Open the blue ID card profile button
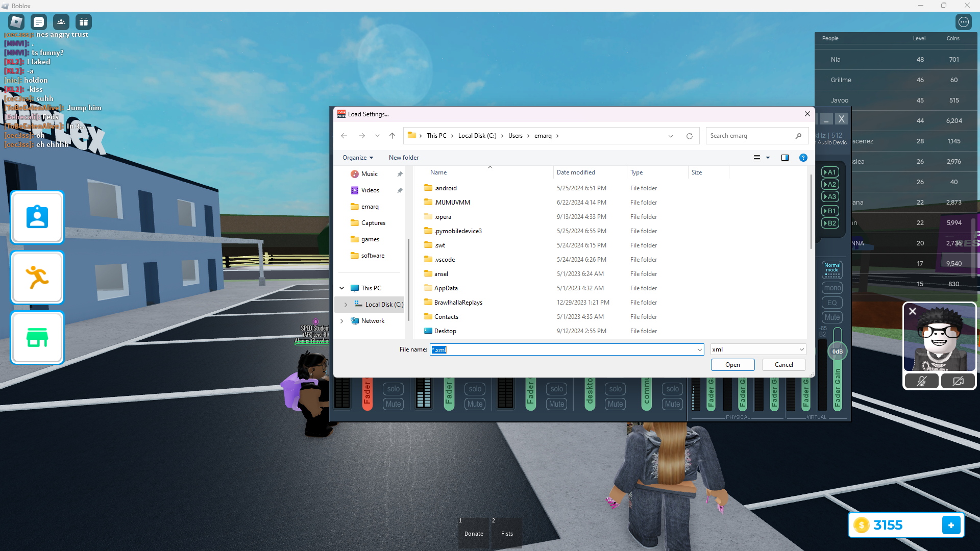 point(37,217)
